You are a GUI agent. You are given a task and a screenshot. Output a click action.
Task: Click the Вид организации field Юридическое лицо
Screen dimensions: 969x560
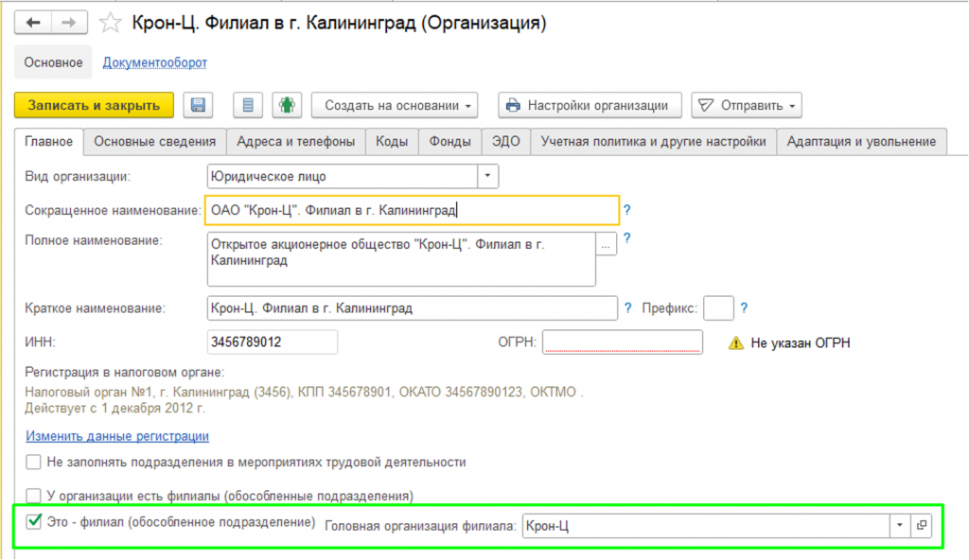tap(343, 176)
